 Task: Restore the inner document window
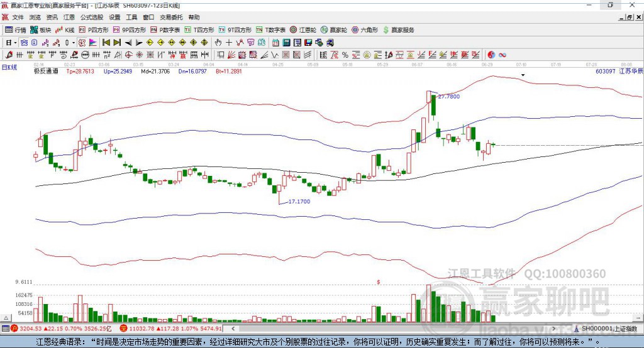(630, 17)
